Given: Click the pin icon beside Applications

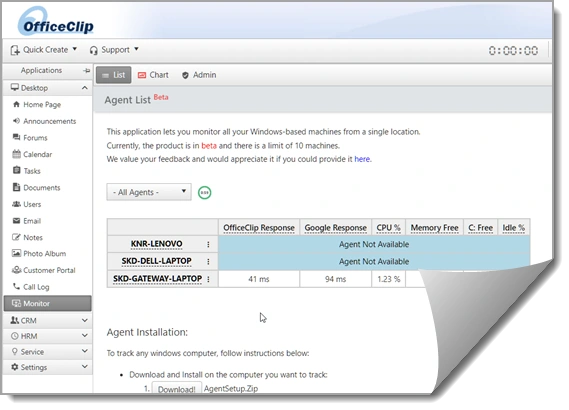Looking at the screenshot, I should tap(86, 70).
